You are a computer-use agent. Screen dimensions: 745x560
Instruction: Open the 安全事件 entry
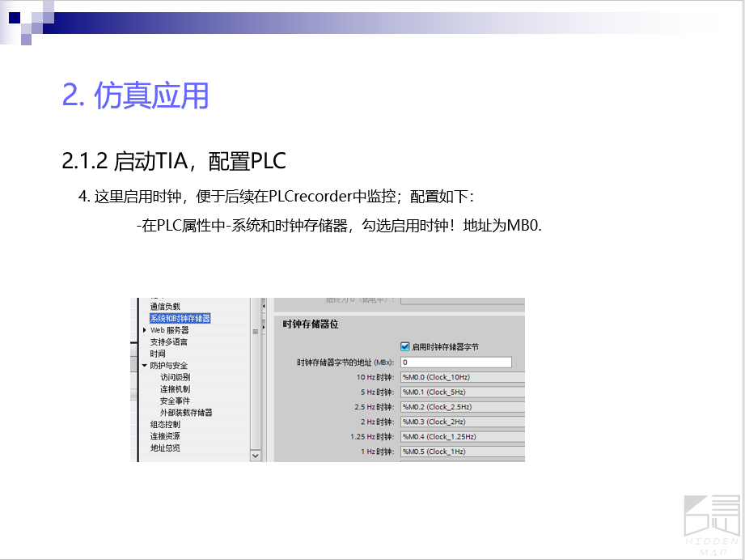coord(175,401)
